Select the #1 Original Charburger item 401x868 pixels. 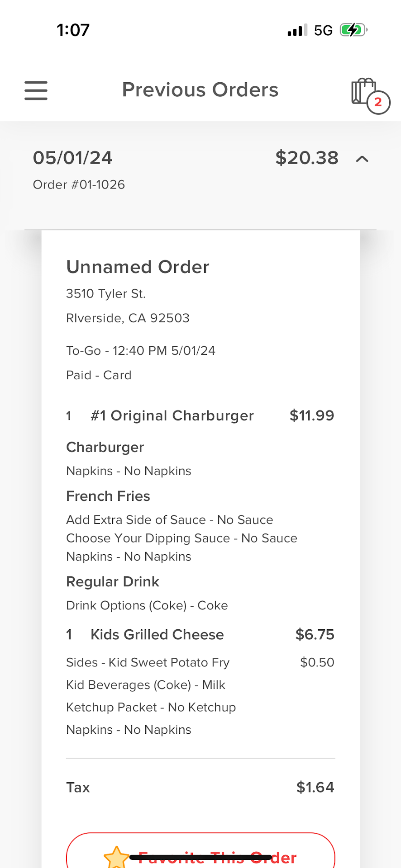point(172,415)
